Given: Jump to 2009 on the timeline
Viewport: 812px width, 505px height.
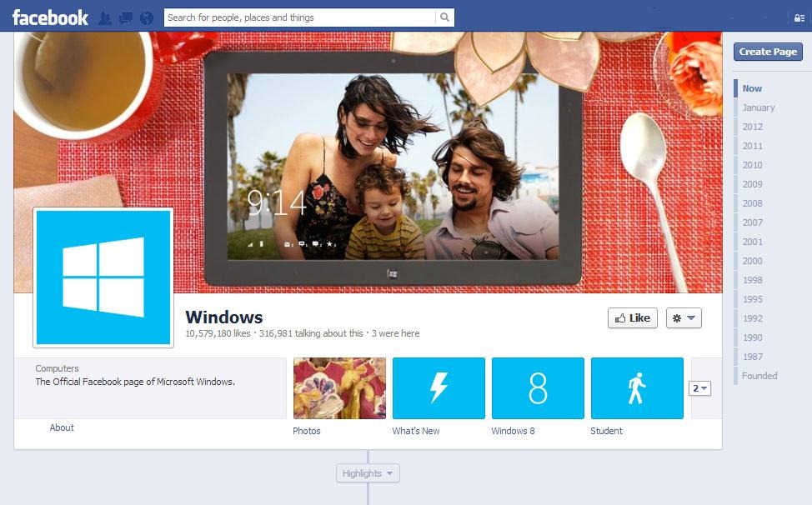Looking at the screenshot, I should 753,184.
